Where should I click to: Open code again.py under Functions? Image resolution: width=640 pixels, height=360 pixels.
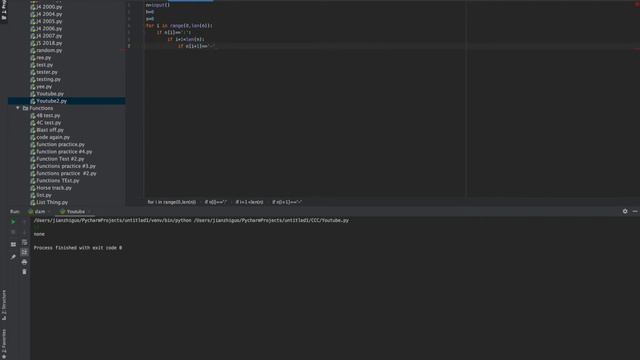[53, 138]
